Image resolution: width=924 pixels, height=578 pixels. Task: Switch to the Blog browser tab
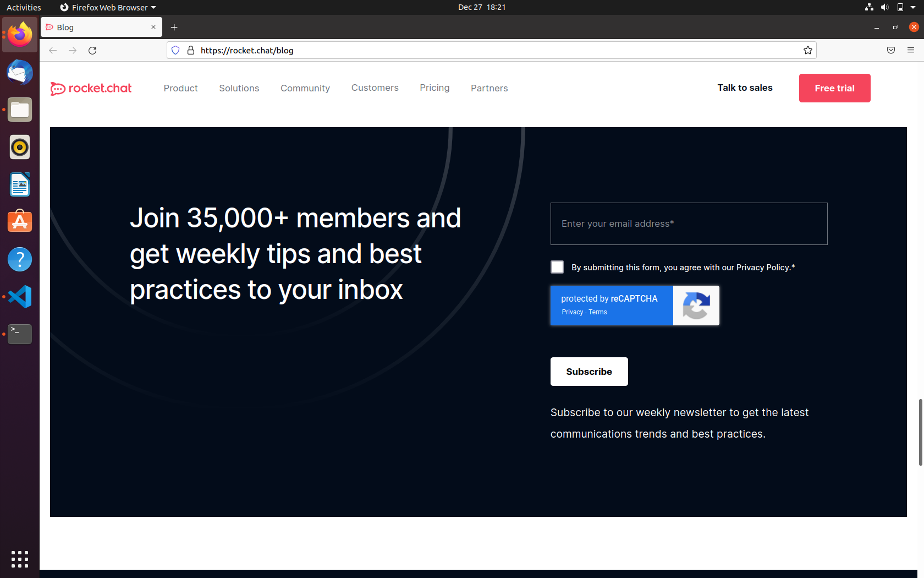(x=94, y=27)
